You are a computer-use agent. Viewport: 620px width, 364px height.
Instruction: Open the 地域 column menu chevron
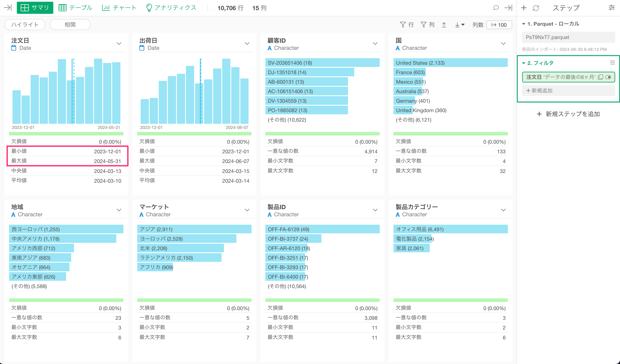[x=119, y=210]
